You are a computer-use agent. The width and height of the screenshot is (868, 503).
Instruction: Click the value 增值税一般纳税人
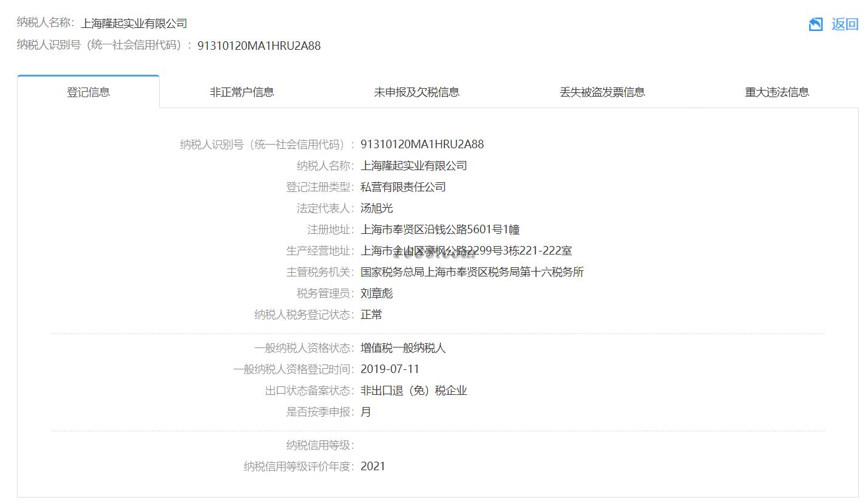tap(403, 348)
